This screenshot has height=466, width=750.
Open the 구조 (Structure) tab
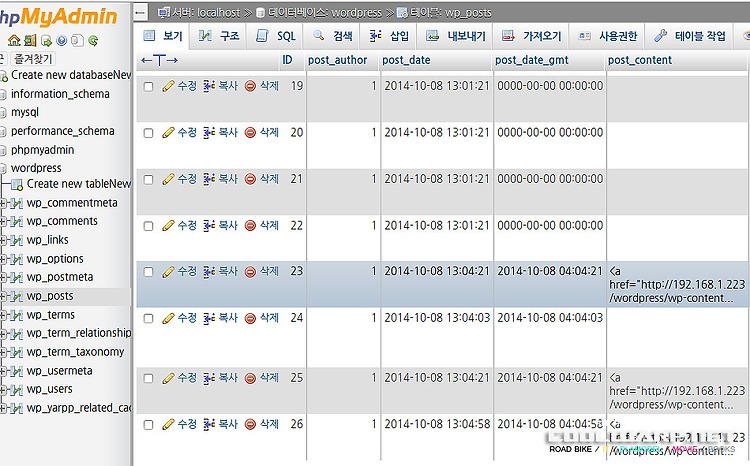(219, 36)
